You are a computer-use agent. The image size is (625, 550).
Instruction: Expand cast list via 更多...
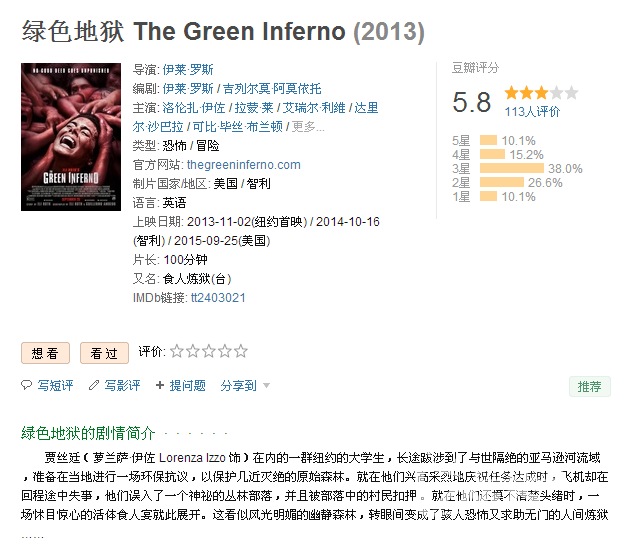[x=308, y=127]
